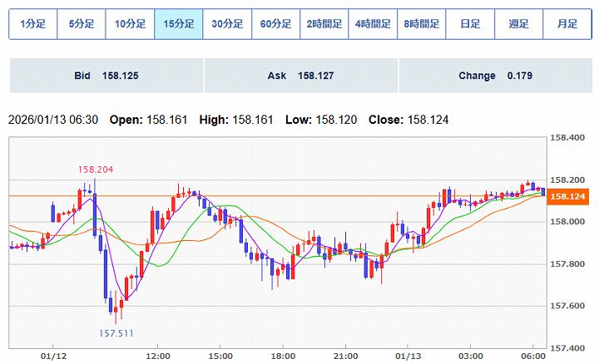Click the Bid 158.125 price panel
This screenshot has height=364, width=599.
click(x=106, y=76)
